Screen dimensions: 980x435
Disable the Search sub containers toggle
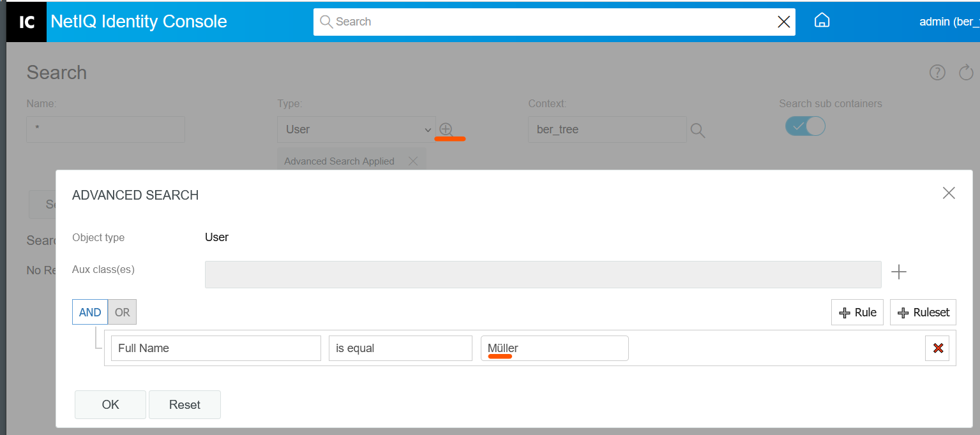pos(804,126)
